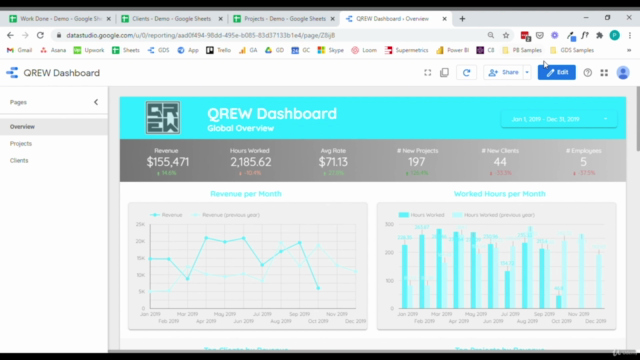The height and width of the screenshot is (360, 640).
Task: Open the Power BI bookmark
Action: pyautogui.click(x=453, y=50)
